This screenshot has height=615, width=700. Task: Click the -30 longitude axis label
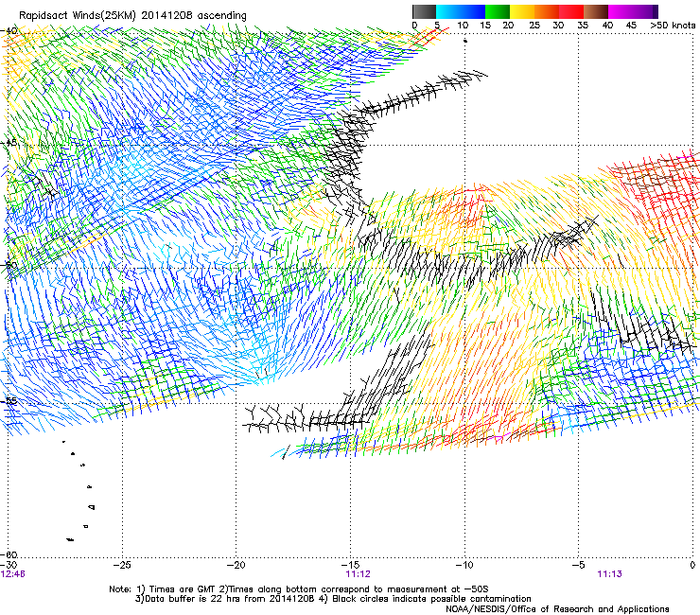9,565
